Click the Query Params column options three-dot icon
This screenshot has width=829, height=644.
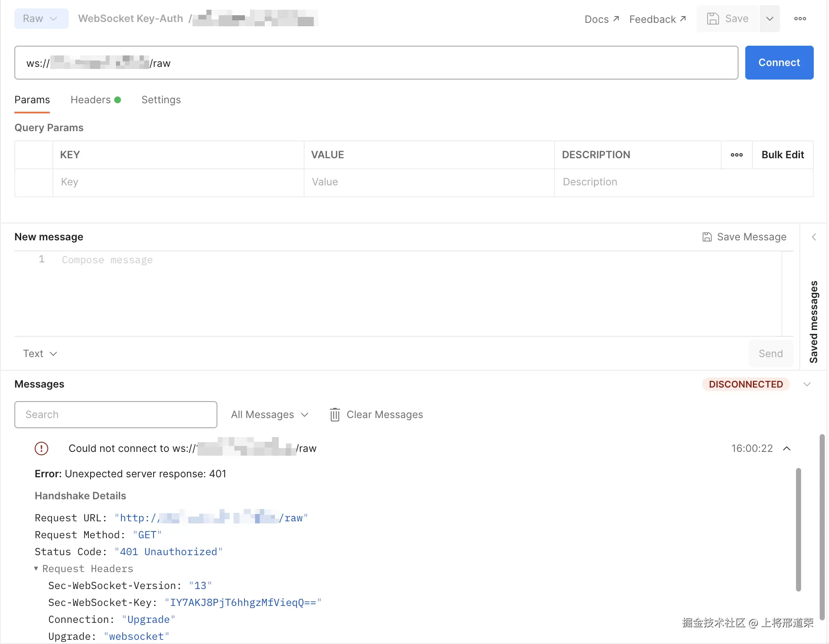[736, 155]
